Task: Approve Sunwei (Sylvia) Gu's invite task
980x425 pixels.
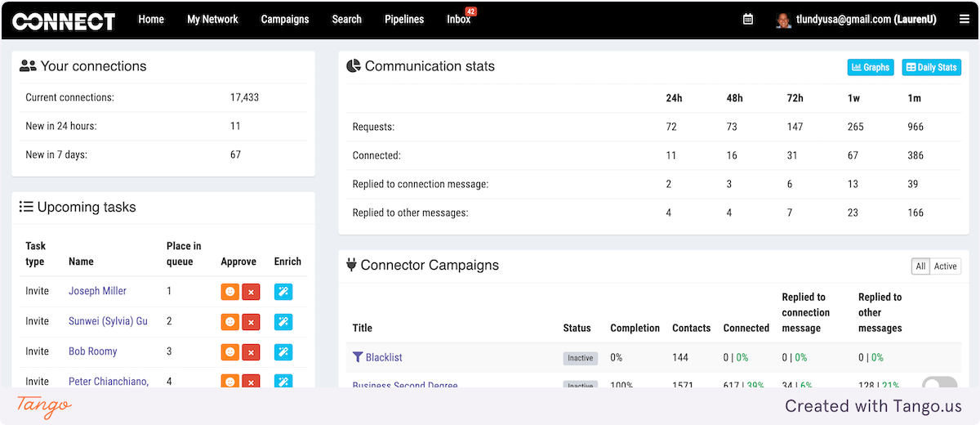Action: tap(229, 322)
